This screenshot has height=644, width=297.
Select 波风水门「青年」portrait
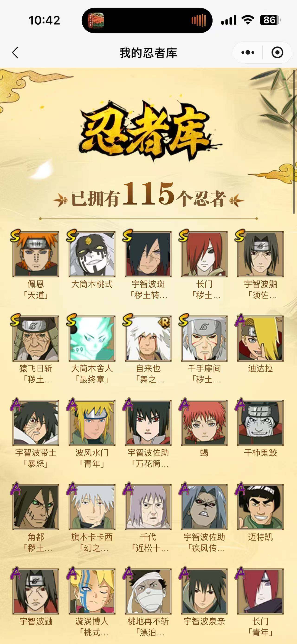(x=92, y=423)
